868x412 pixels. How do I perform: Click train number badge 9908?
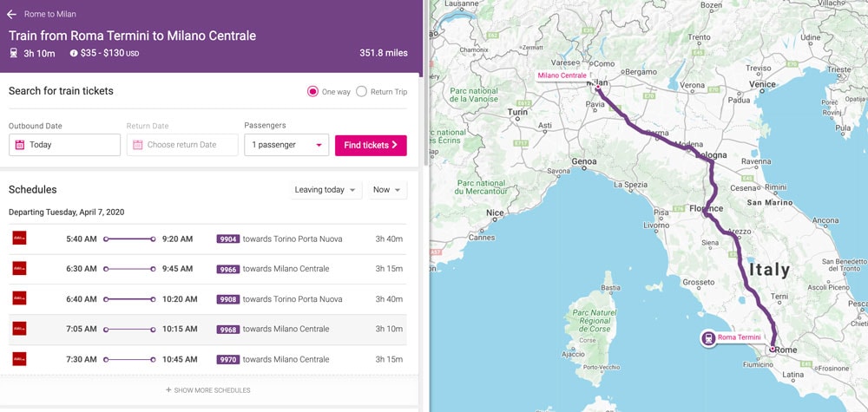coord(228,299)
